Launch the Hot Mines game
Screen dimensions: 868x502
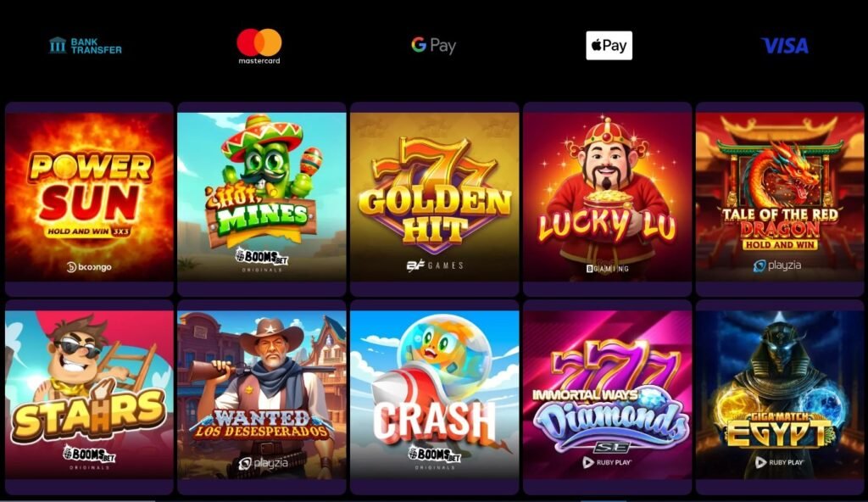point(262,197)
